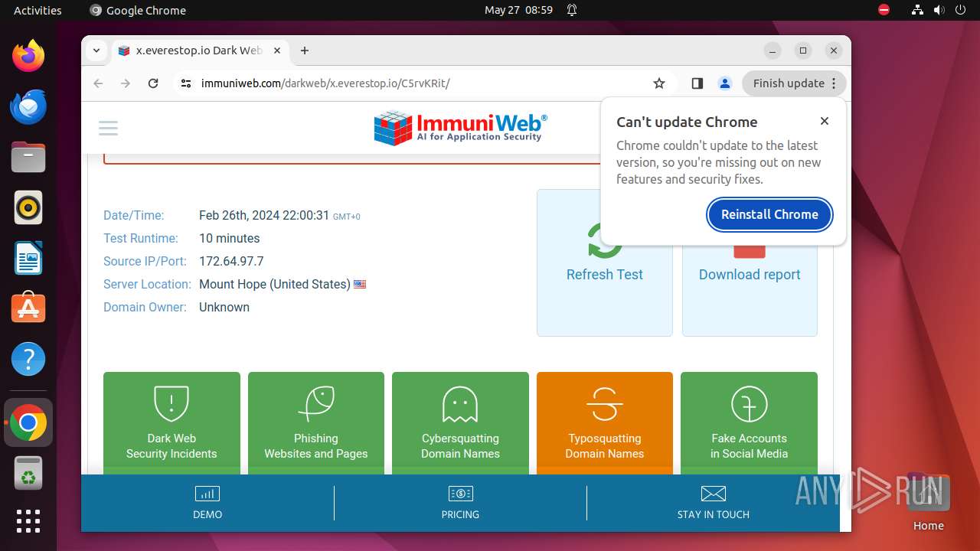Click Source IP value 172.64.97.7
The width and height of the screenshot is (980, 551).
point(231,261)
